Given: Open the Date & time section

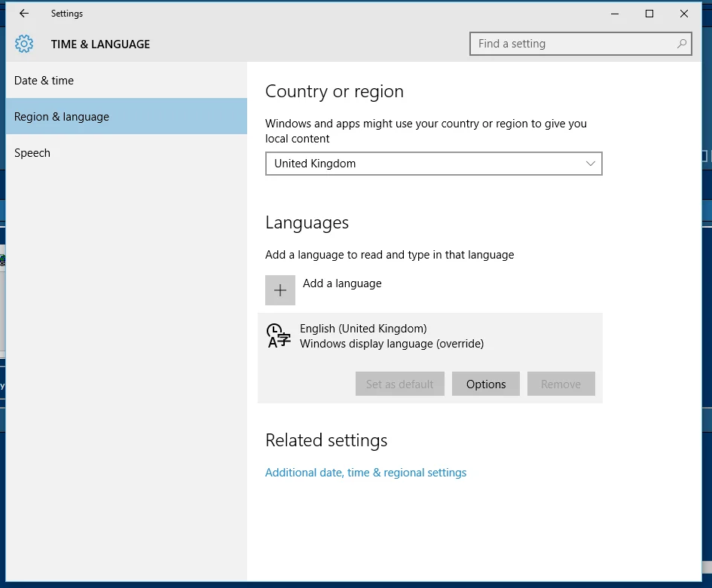Looking at the screenshot, I should coord(127,81).
